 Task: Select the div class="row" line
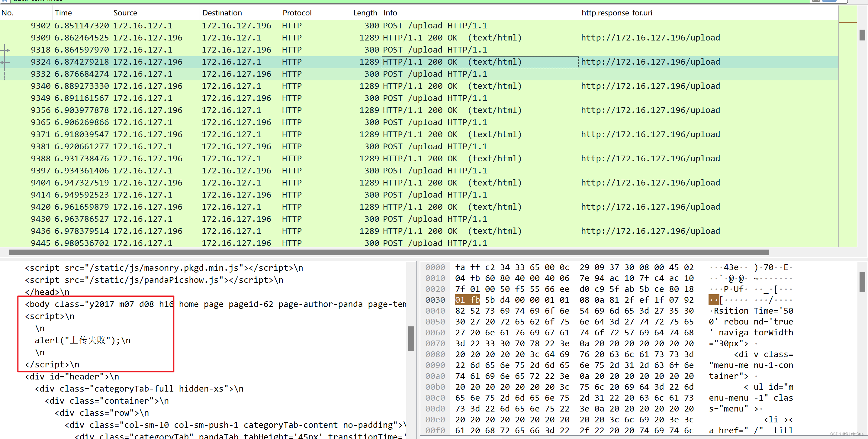tap(102, 413)
